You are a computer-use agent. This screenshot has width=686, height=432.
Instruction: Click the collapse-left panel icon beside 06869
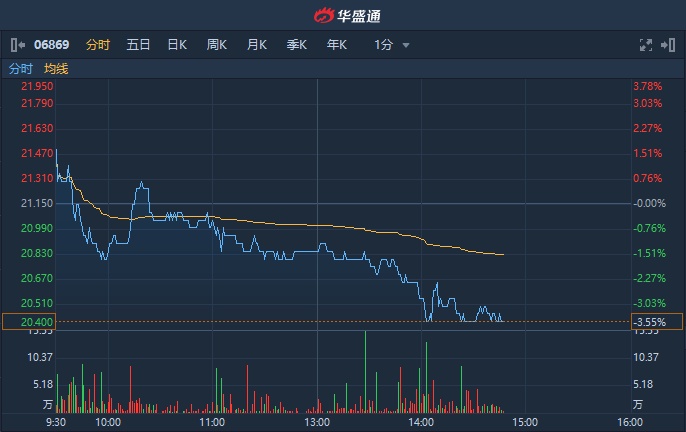point(17,45)
